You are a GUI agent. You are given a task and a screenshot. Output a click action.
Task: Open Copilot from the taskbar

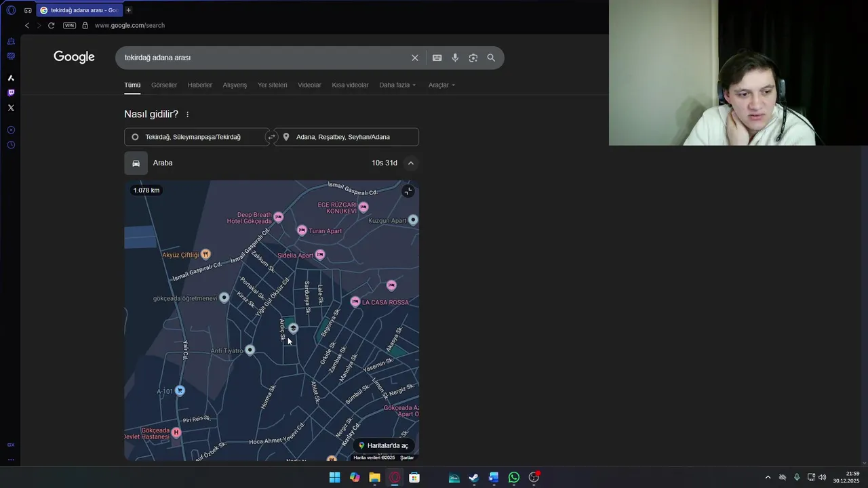click(355, 477)
